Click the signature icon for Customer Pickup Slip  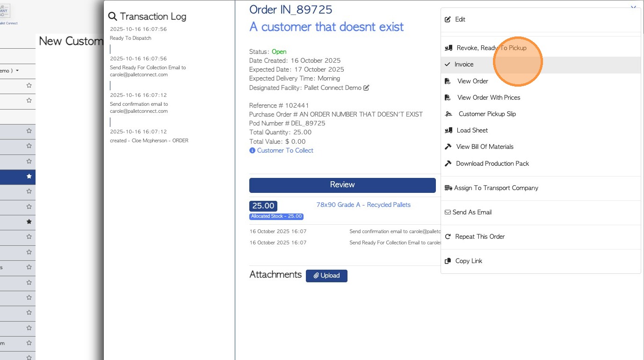pos(449,114)
